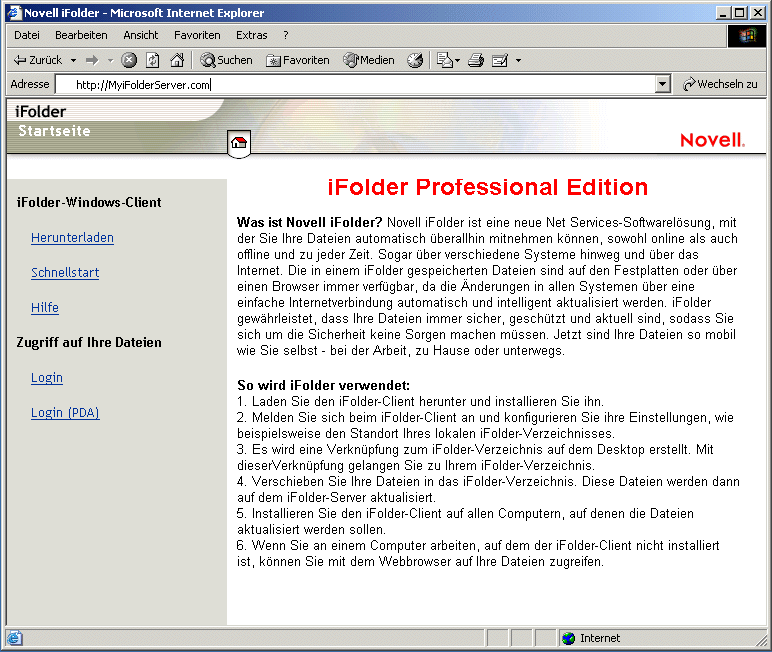Open the back history dropdown arrow

point(73,61)
